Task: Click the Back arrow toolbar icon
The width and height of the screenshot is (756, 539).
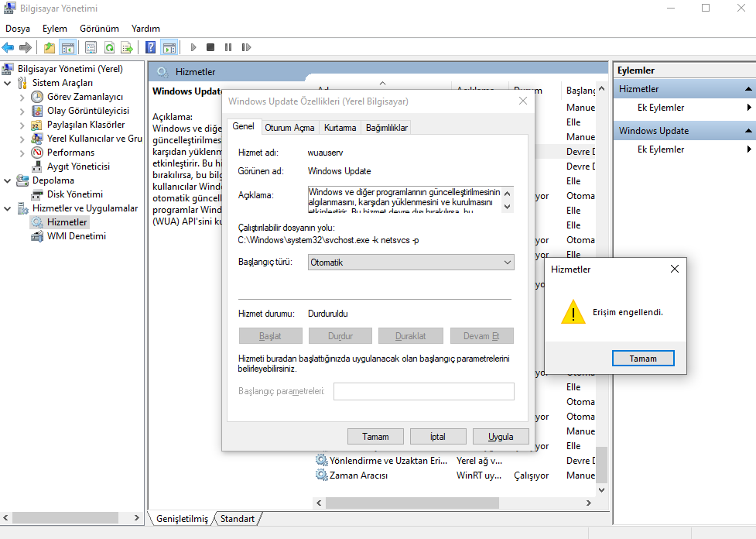Action: click(9, 47)
